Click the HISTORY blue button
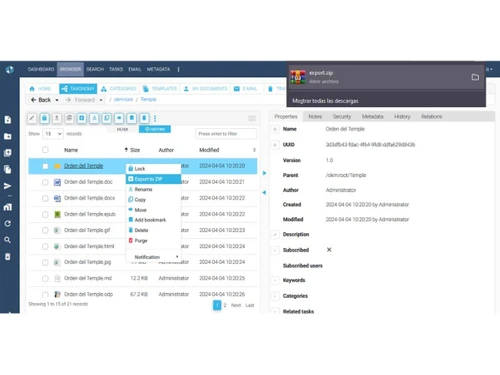 pos(155,129)
